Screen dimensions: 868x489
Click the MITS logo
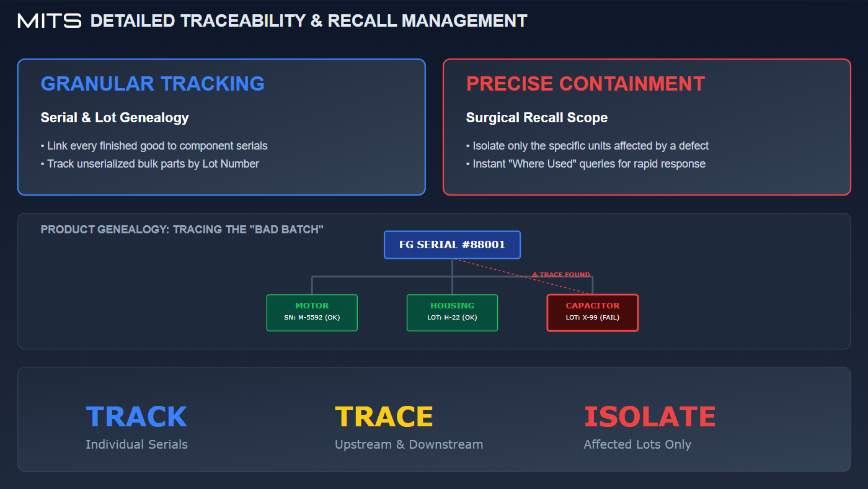[50, 21]
